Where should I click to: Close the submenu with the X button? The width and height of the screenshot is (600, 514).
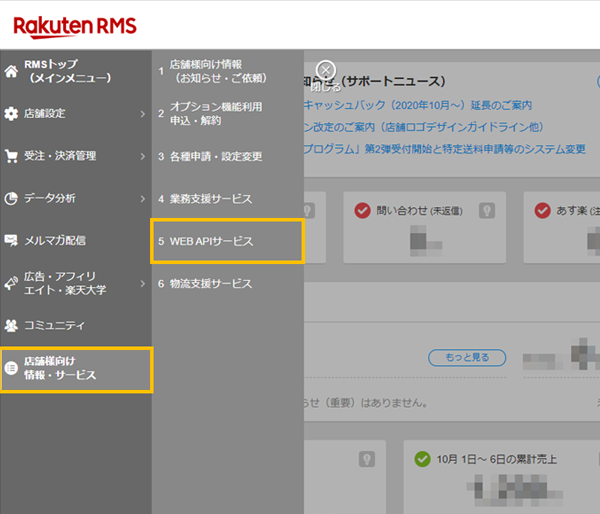[325, 70]
